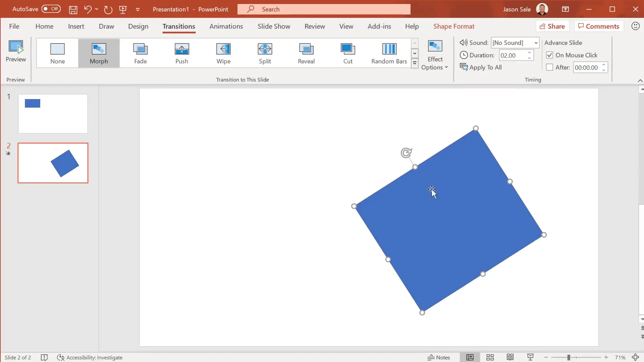This screenshot has height=362, width=644.
Task: Expand the transitions gallery More arrow
Action: coord(415,63)
